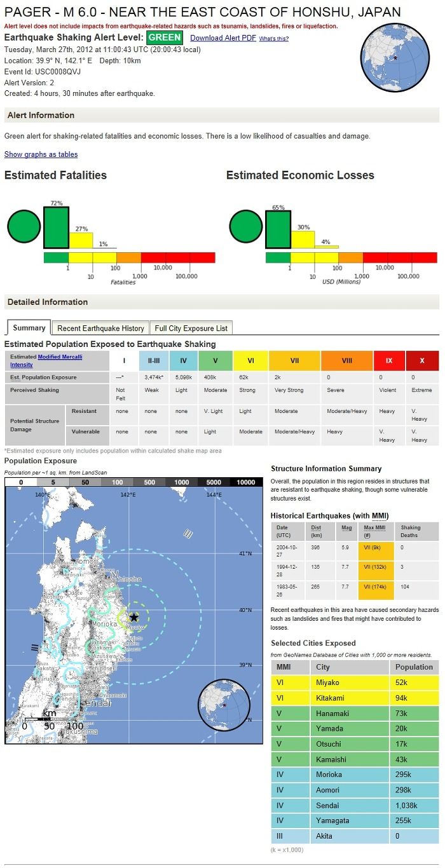445x868 pixels.
Task: Click the 10000 population density legend box
Action: click(246, 482)
